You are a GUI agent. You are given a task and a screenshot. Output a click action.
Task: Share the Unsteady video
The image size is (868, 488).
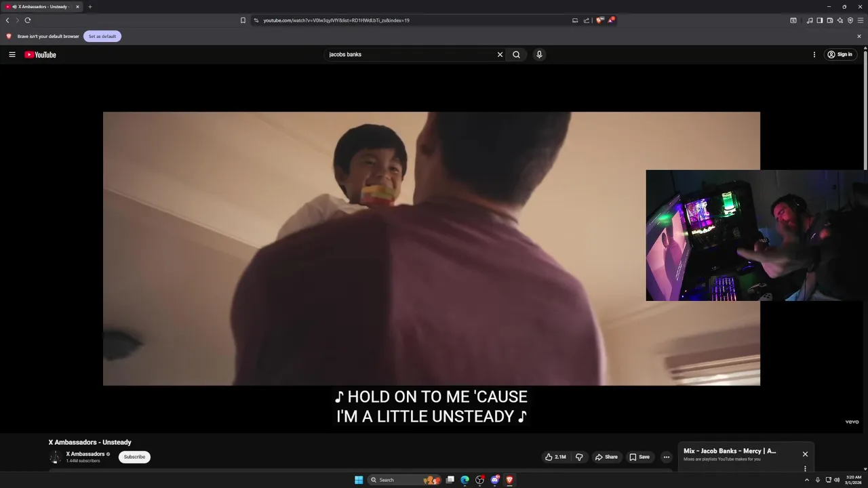tap(606, 457)
